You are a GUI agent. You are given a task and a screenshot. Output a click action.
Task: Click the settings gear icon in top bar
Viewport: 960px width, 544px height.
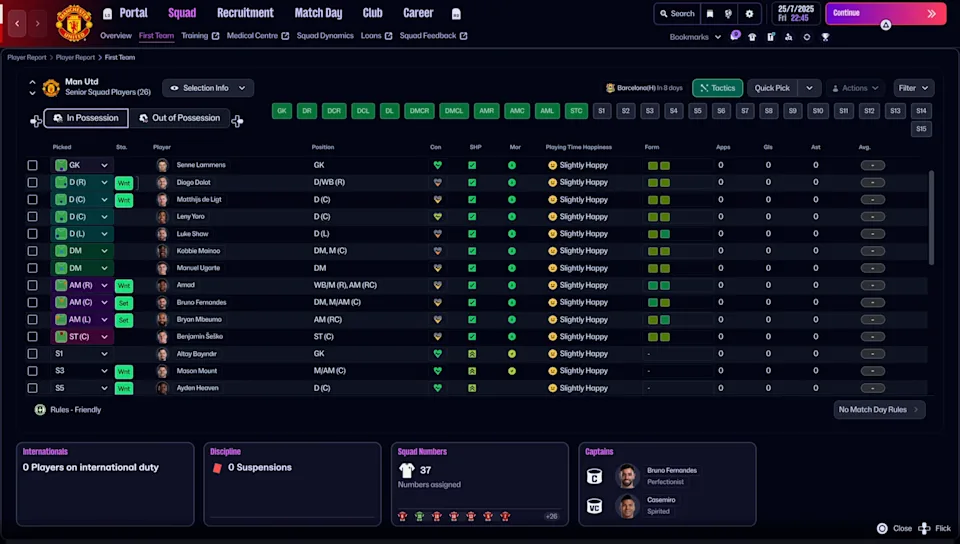point(749,14)
